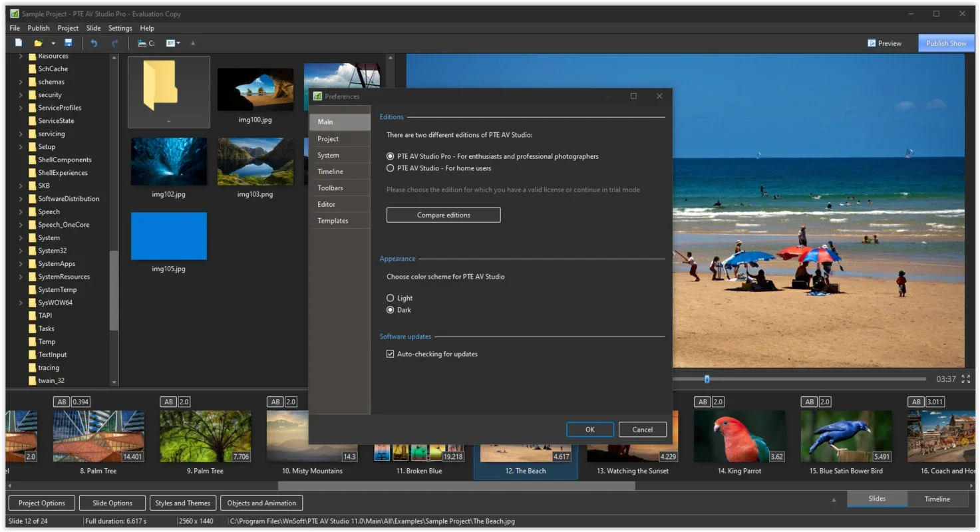
Task: Select the SoftwareDistribution folder
Action: coord(69,199)
